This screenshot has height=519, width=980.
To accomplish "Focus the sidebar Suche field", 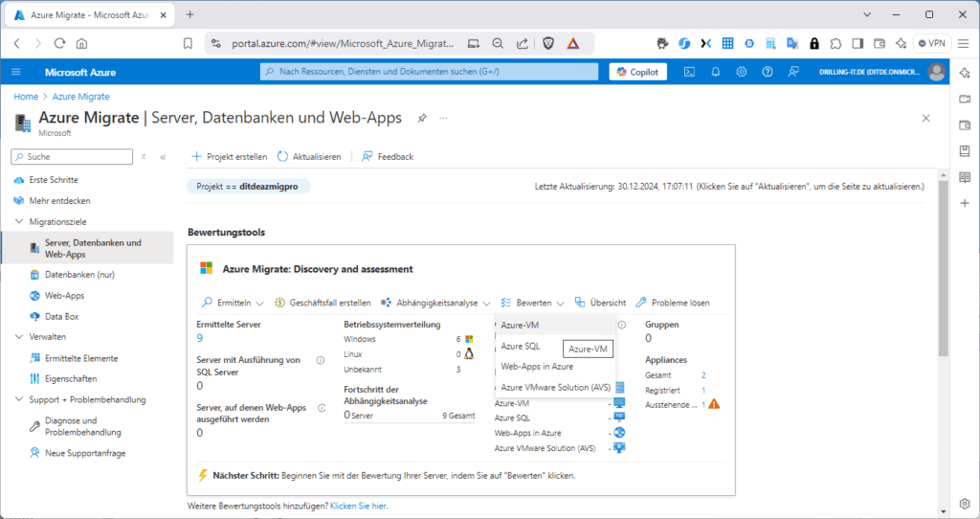I will point(72,157).
